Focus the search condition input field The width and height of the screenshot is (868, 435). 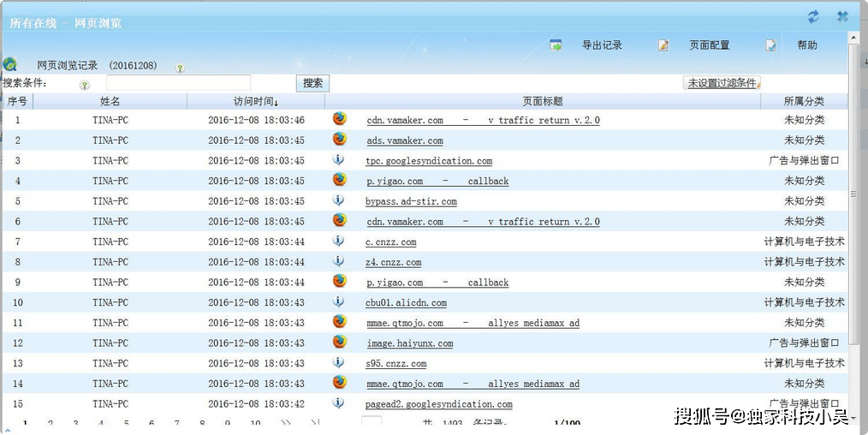178,83
